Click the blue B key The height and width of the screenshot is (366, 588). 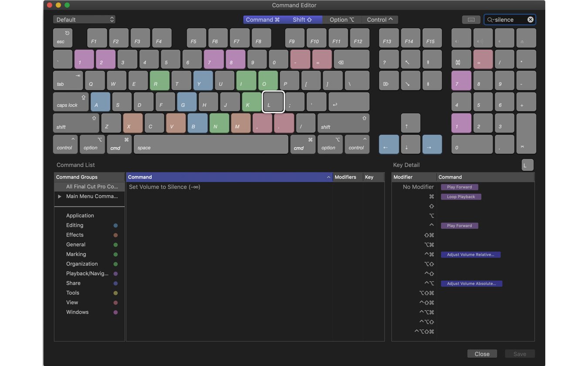pos(197,123)
